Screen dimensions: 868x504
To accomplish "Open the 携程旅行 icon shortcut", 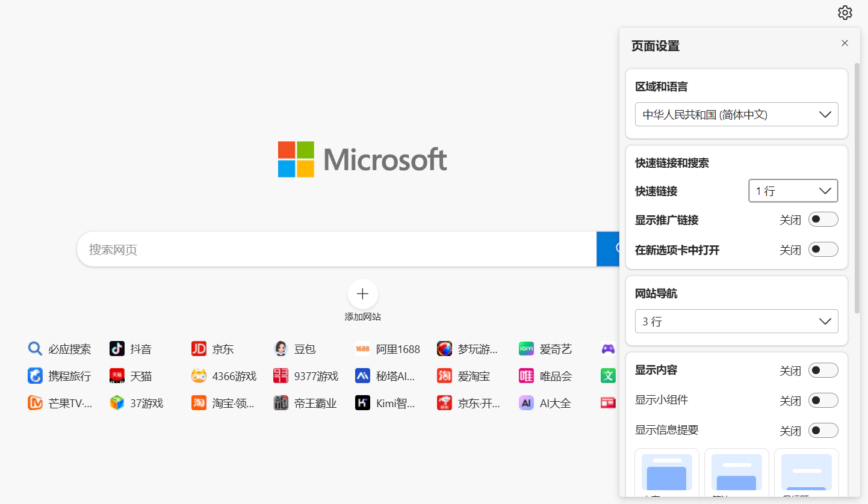I will tap(35, 376).
